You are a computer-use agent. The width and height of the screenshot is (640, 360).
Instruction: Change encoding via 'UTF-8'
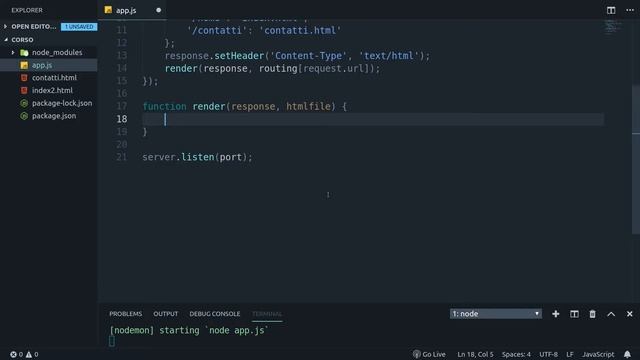pos(549,354)
